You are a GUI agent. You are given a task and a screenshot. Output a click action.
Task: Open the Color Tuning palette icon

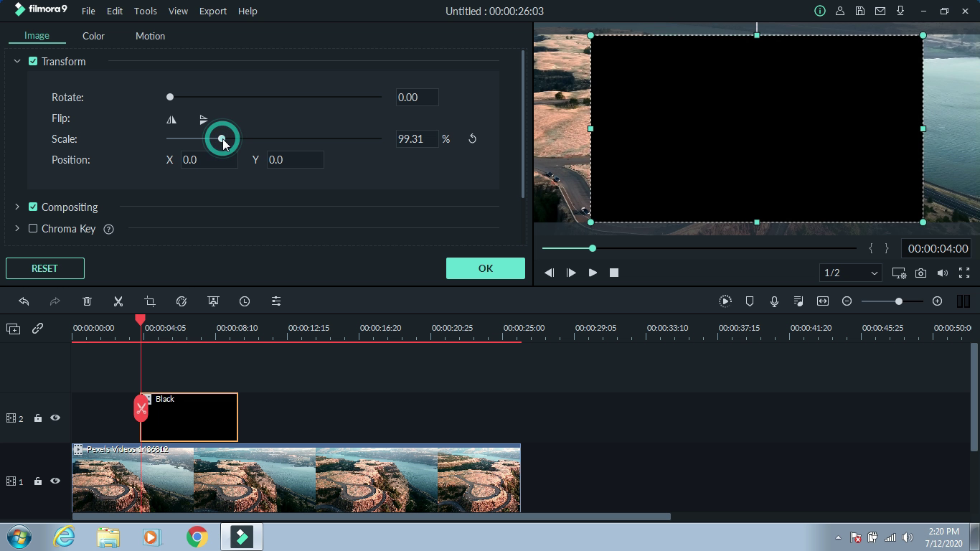click(182, 301)
